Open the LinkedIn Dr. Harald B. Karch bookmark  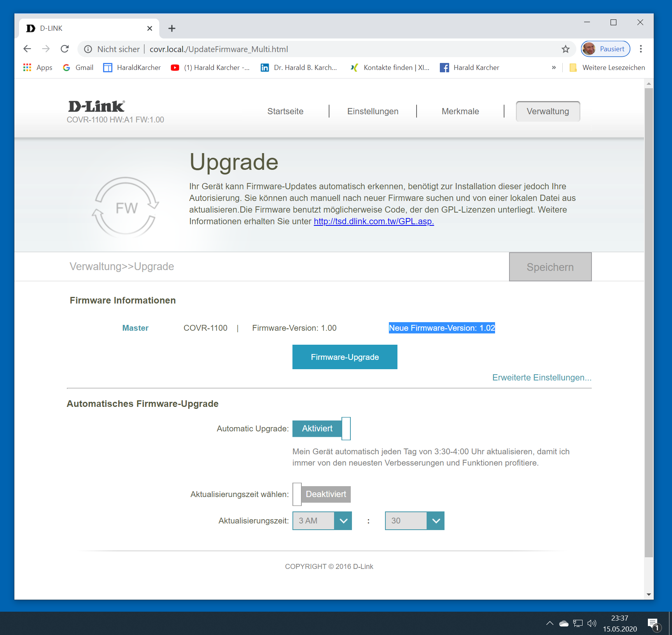coord(299,68)
